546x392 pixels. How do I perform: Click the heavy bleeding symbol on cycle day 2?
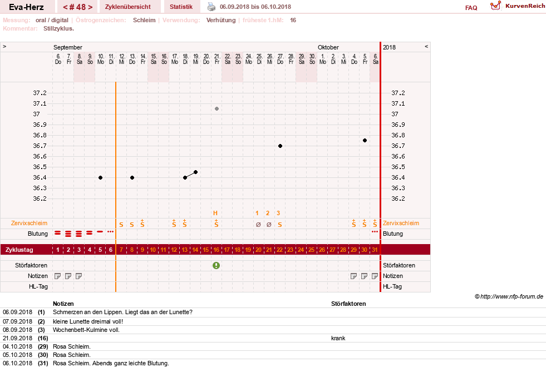pyautogui.click(x=68, y=234)
